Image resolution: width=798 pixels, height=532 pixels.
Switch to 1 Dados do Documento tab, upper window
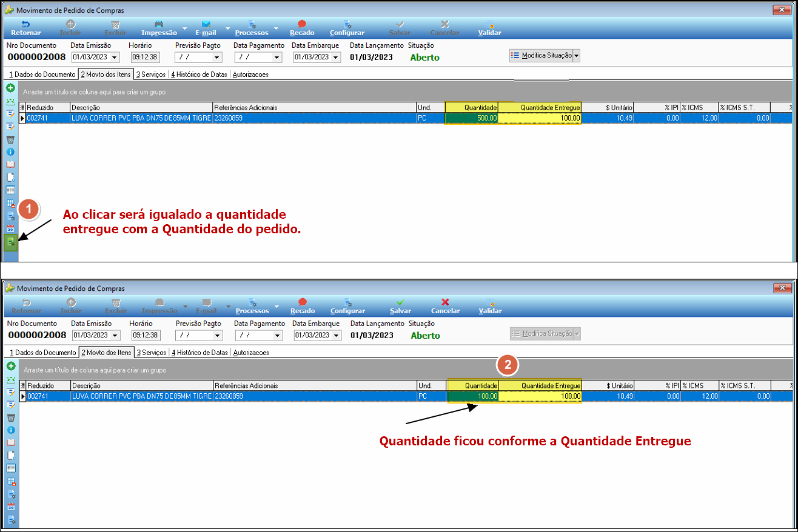click(x=42, y=75)
